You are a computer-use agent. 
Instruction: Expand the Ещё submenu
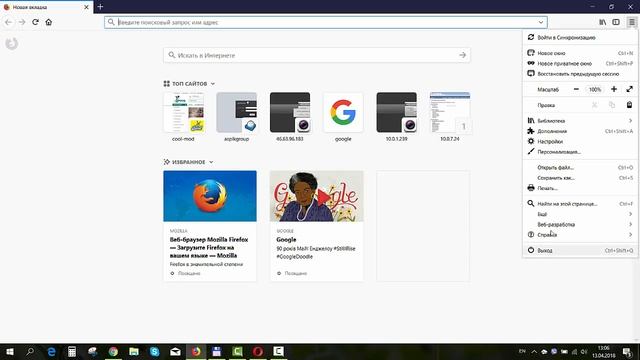pyautogui.click(x=580, y=214)
